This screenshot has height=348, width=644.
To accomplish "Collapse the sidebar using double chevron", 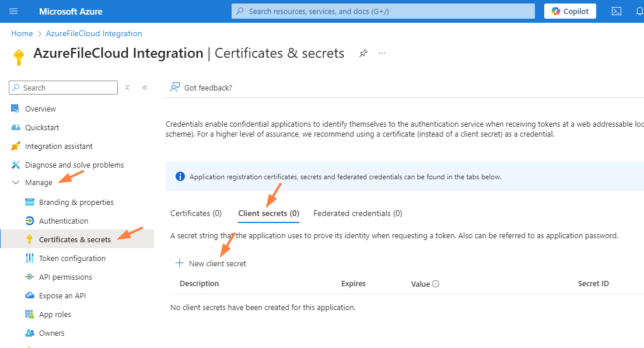I will (x=145, y=88).
